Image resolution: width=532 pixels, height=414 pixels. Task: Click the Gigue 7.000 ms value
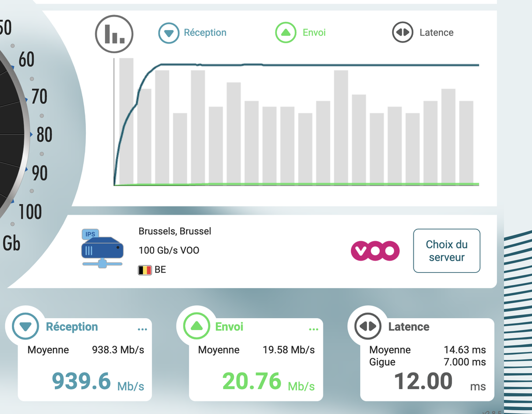(465, 362)
